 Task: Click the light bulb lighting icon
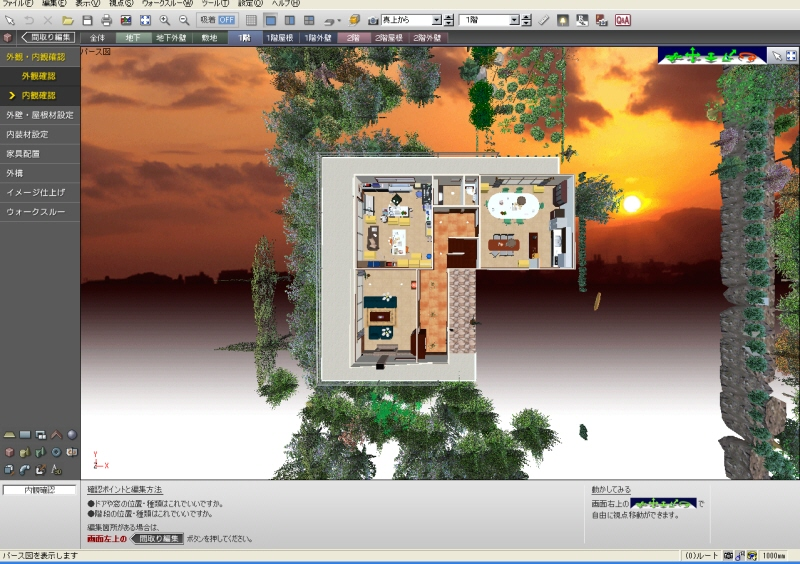click(x=563, y=20)
